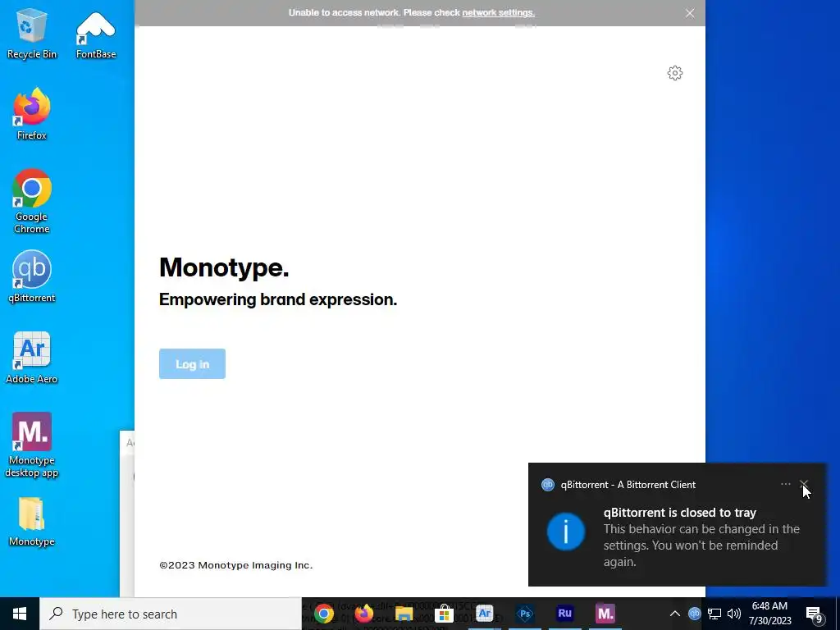Launch Firefox from the desktop
Image resolution: width=840 pixels, height=630 pixels.
tap(32, 114)
